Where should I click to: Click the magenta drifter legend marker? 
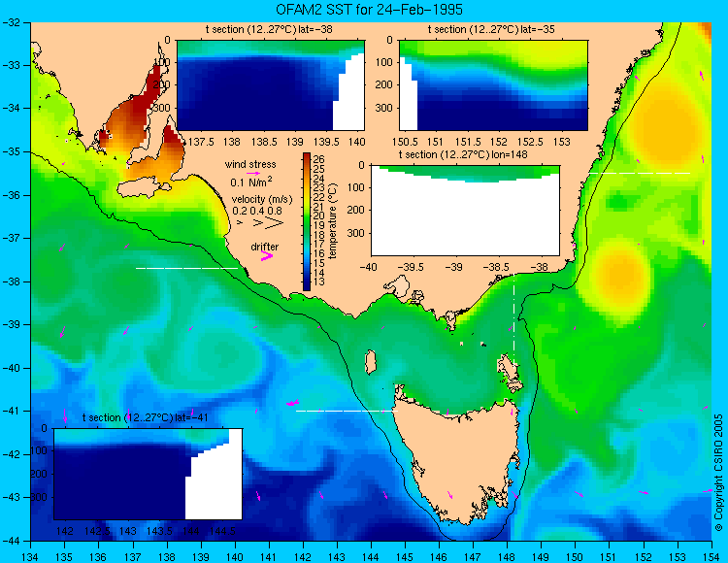(x=267, y=255)
